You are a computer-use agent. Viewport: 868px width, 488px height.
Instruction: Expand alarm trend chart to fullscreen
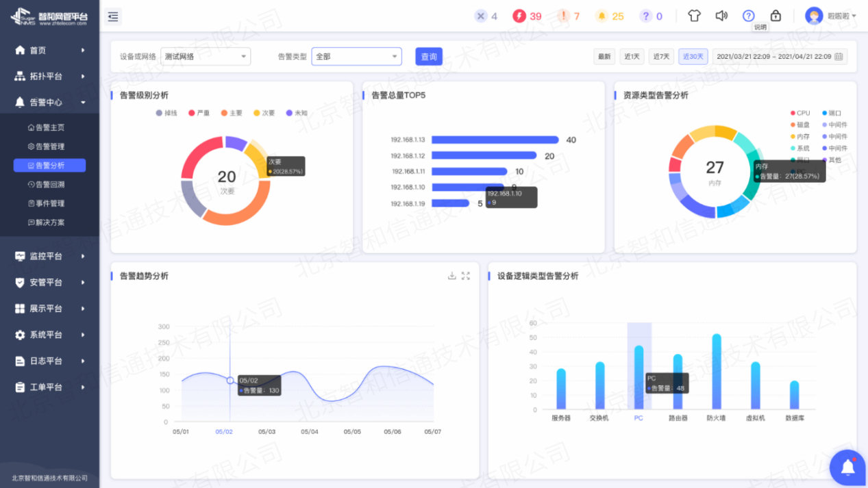click(466, 276)
